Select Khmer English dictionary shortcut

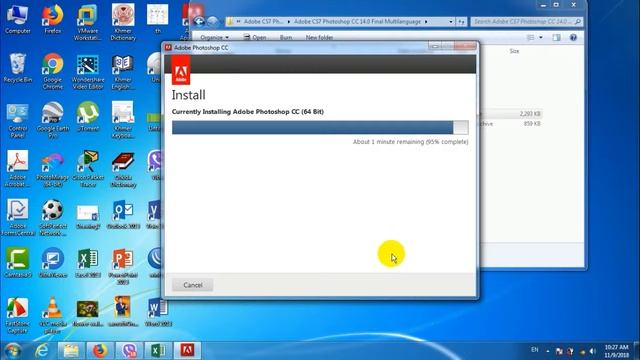click(x=123, y=71)
